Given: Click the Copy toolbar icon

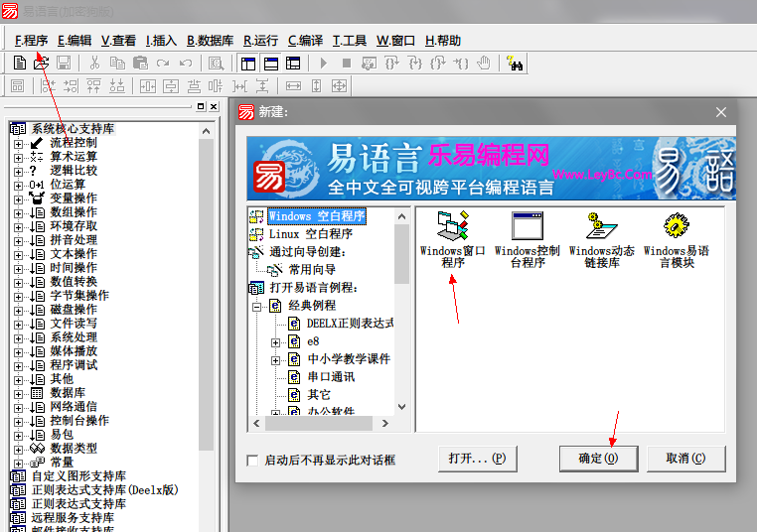Looking at the screenshot, I should coord(117,63).
